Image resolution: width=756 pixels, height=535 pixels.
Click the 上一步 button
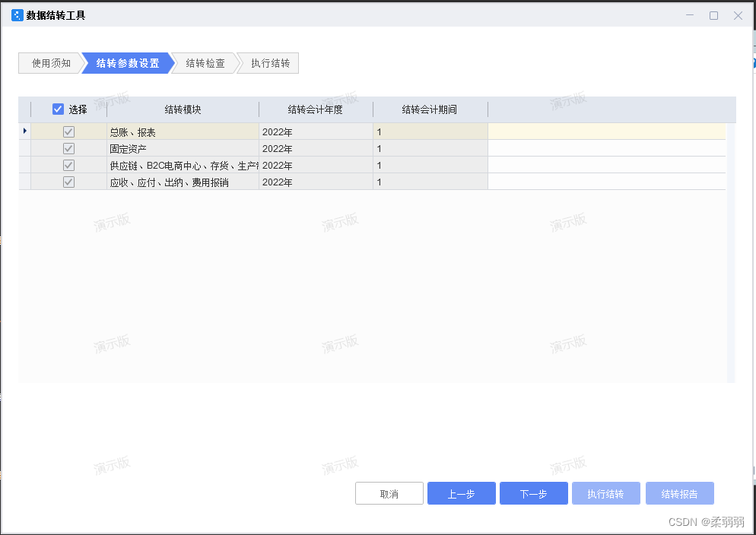(461, 492)
